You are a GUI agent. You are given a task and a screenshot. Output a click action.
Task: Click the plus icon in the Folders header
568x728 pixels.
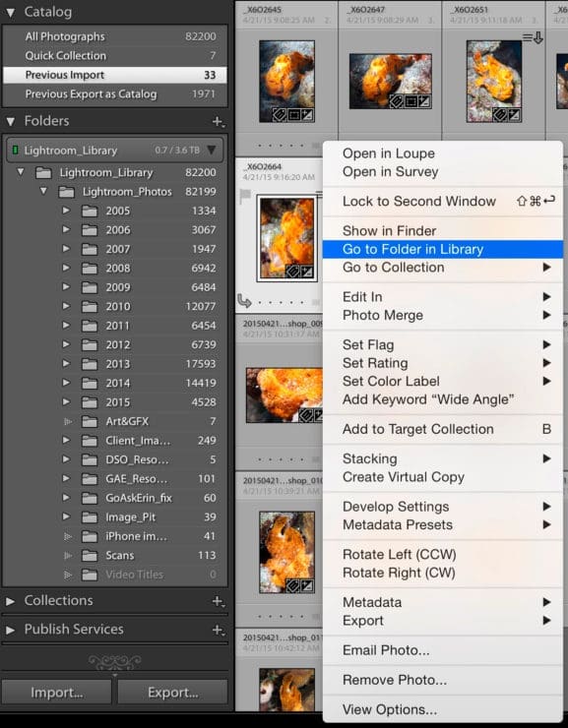click(218, 122)
